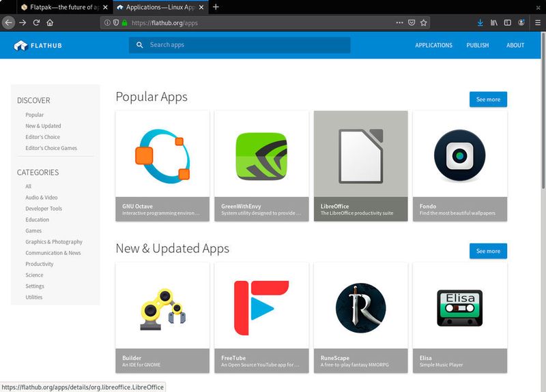Open the Firefox account icon

(521, 23)
